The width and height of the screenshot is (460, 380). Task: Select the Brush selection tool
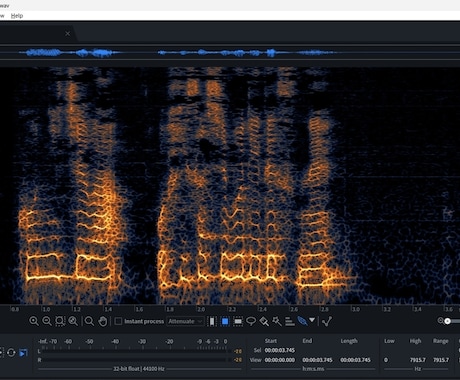264,321
